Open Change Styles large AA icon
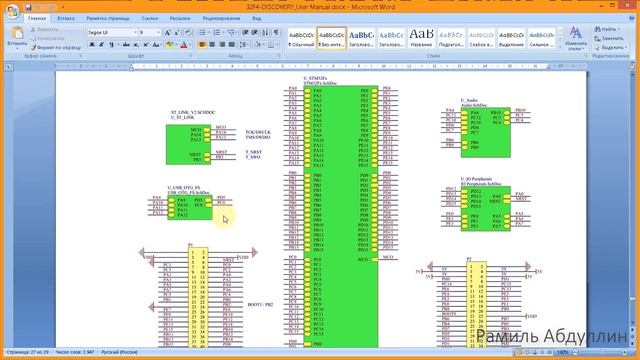 coord(576,39)
